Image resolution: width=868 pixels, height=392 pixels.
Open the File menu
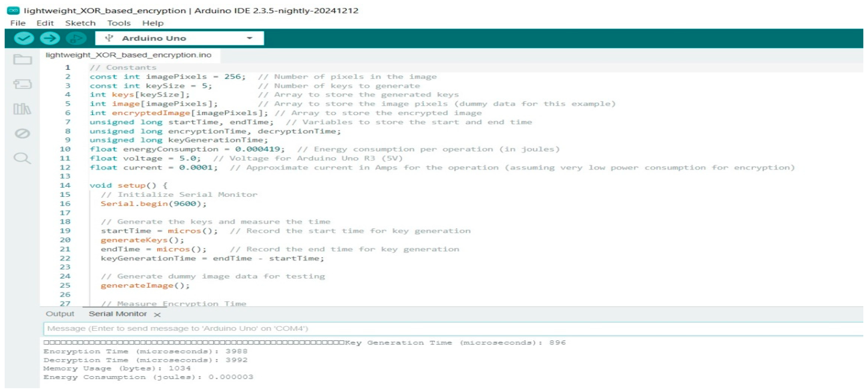18,23
